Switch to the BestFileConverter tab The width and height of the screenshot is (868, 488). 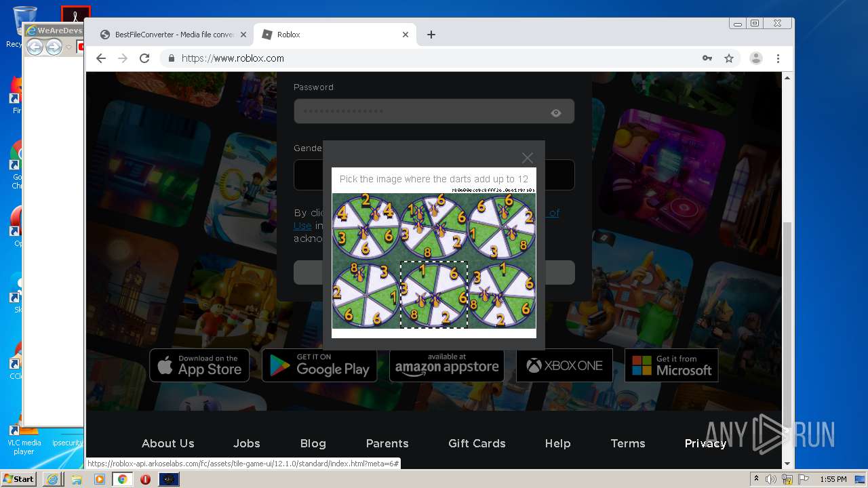coord(173,35)
